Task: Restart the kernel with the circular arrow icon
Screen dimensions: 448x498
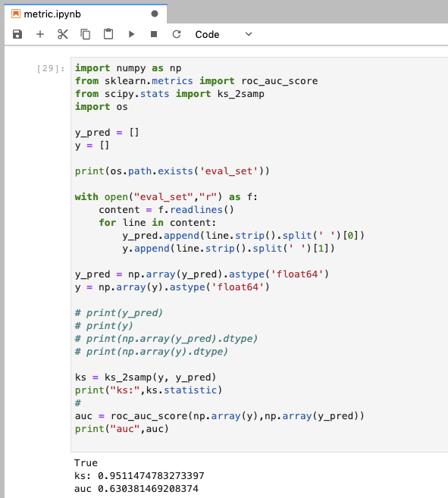Action: 177,34
